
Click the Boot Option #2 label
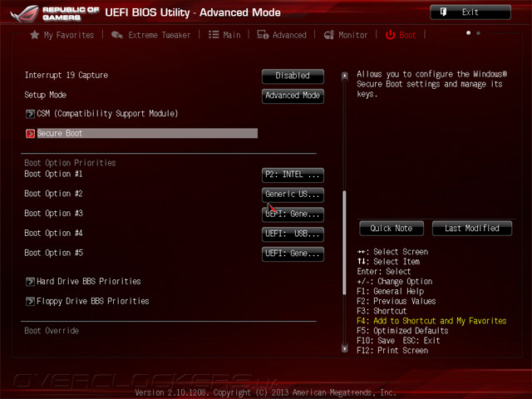pos(53,194)
